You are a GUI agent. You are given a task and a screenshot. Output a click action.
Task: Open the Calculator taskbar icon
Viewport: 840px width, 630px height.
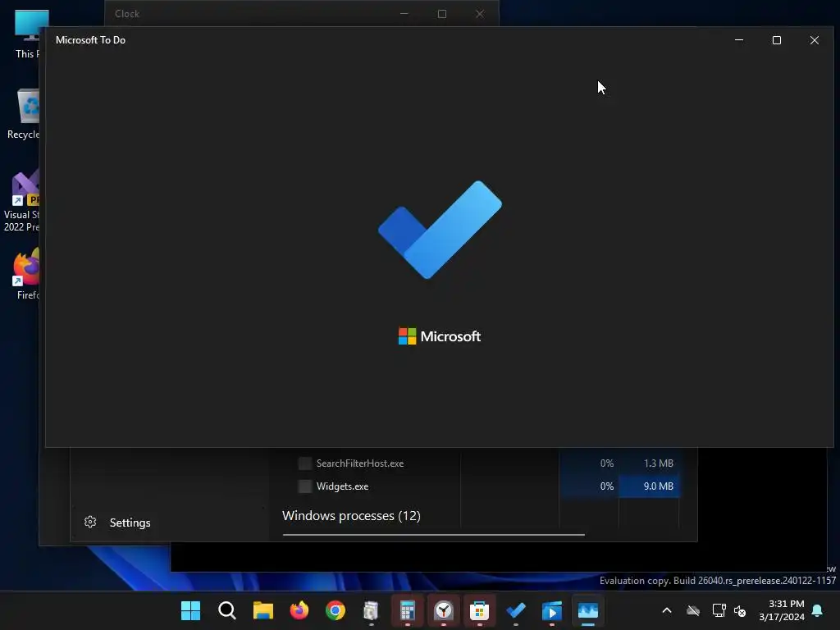408,610
